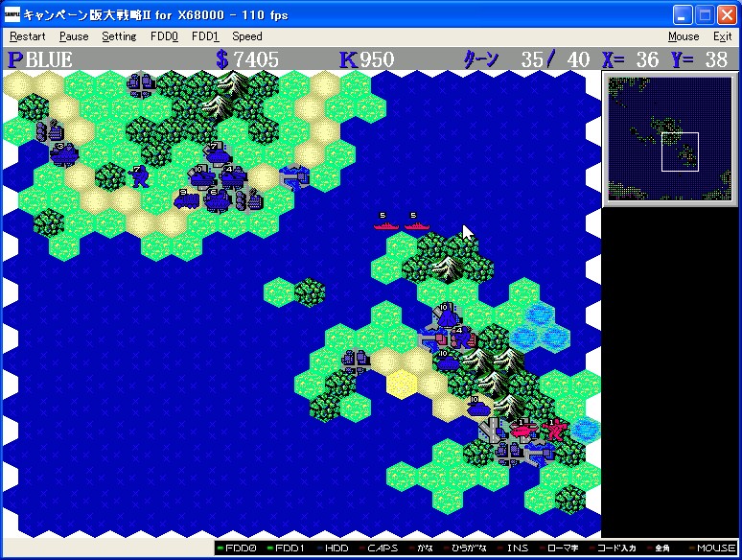This screenshot has height=560, width=742.
Task: Open the Speed menu
Action: tap(246, 36)
